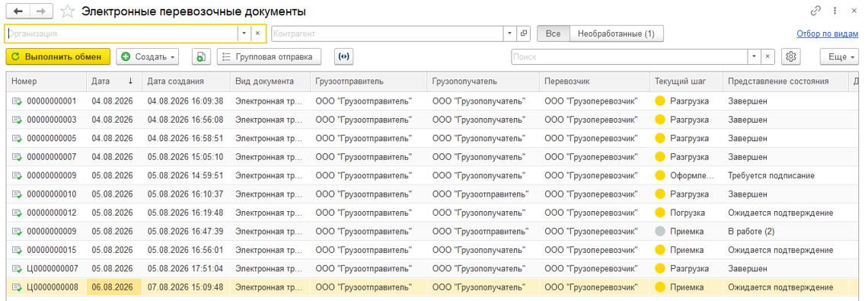The image size is (868, 301).
Task: Select cell with creation time 05.08.2026 17:51:04
Action: click(186, 269)
